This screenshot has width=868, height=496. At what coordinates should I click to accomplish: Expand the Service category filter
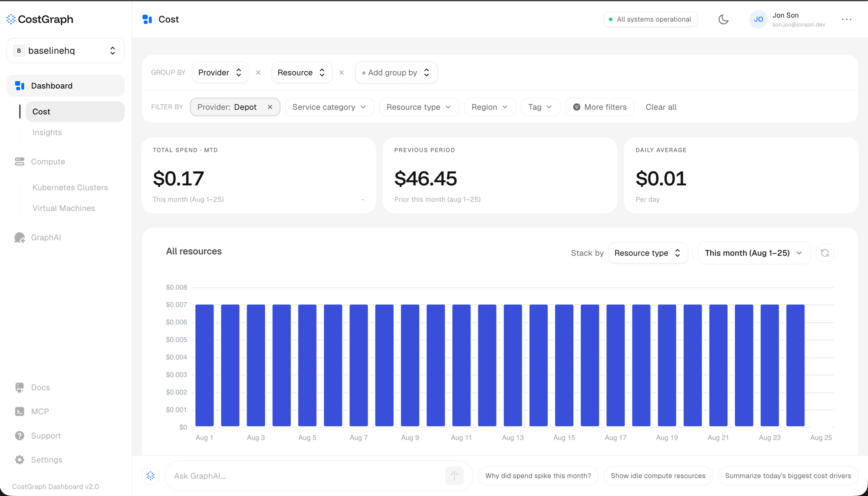pyautogui.click(x=329, y=107)
